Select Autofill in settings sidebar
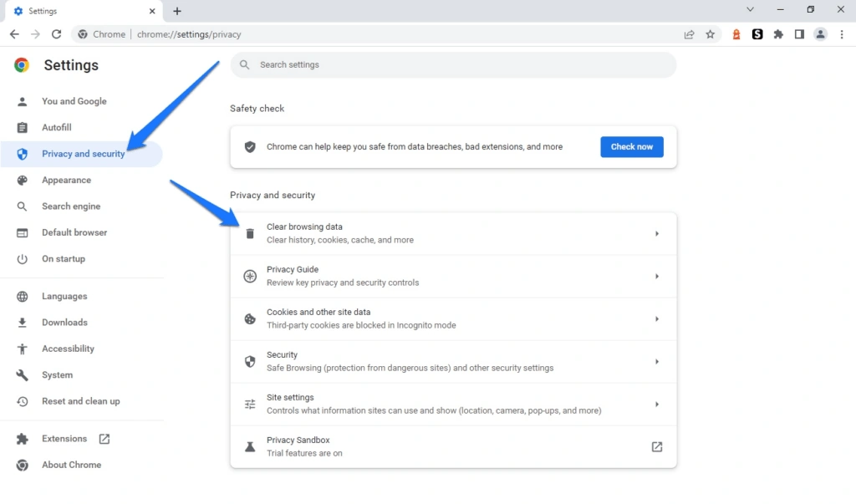The height and width of the screenshot is (504, 856). coord(57,128)
